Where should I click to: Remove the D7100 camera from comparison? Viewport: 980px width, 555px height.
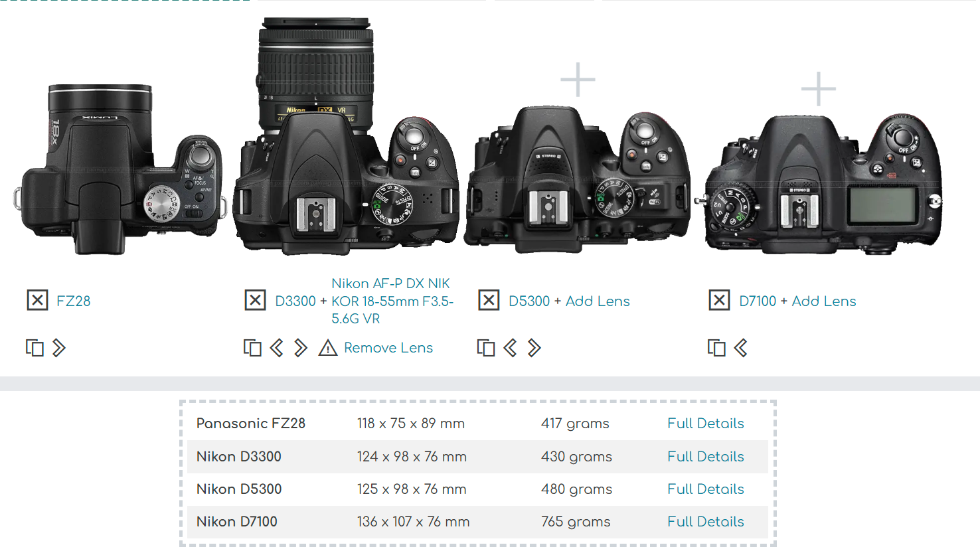click(719, 300)
